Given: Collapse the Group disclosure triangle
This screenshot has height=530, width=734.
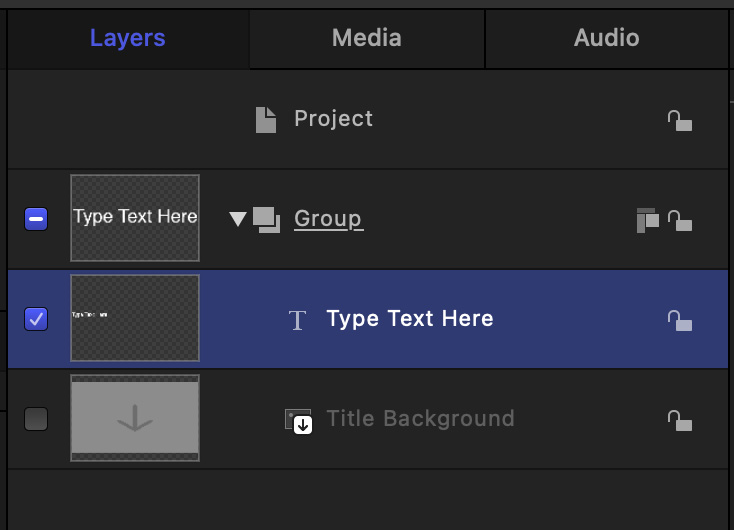Looking at the screenshot, I should pyautogui.click(x=237, y=219).
